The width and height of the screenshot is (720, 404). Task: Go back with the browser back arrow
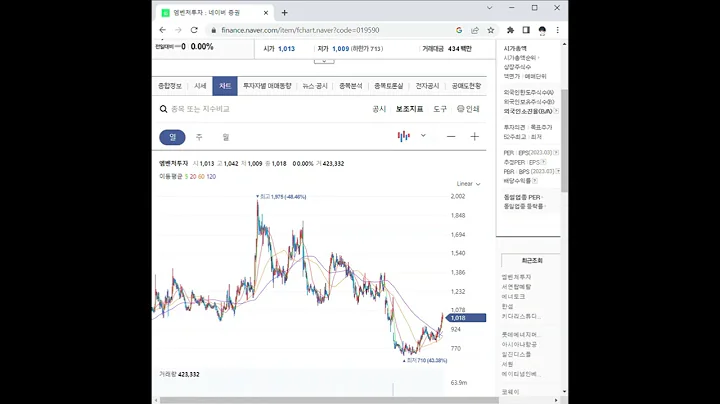pyautogui.click(x=163, y=30)
